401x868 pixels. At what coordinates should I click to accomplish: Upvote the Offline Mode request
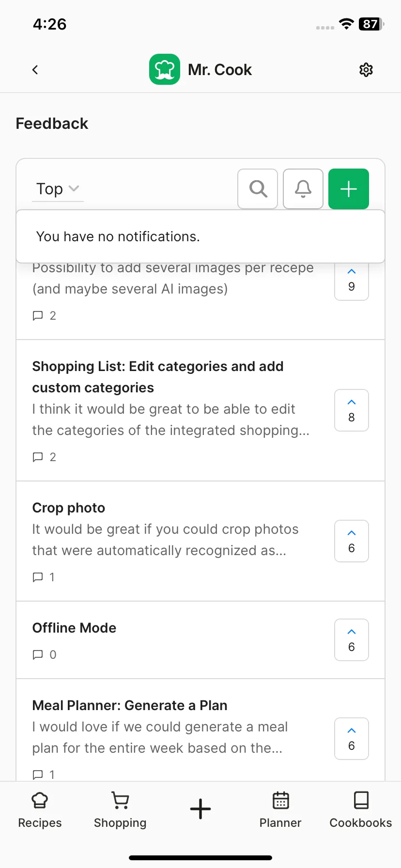352,640
